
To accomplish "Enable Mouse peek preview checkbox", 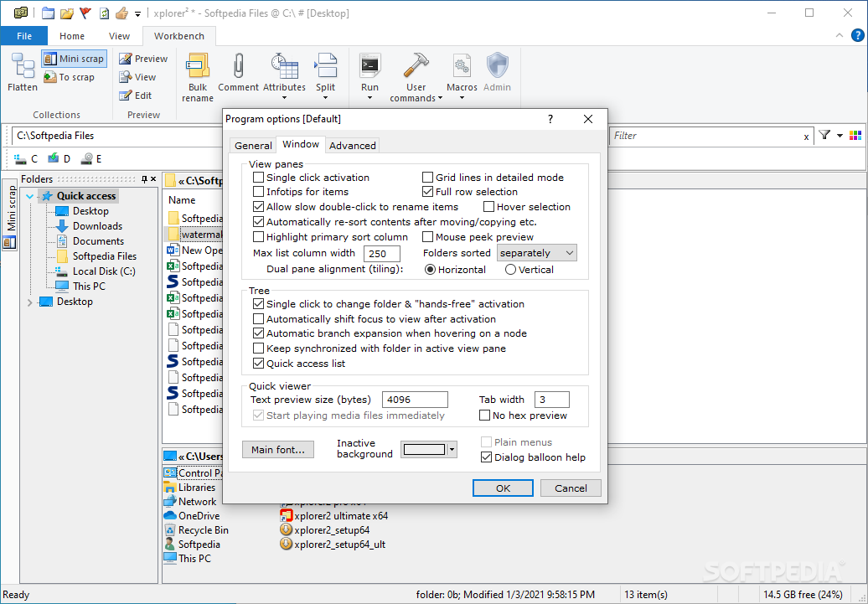I will [427, 237].
